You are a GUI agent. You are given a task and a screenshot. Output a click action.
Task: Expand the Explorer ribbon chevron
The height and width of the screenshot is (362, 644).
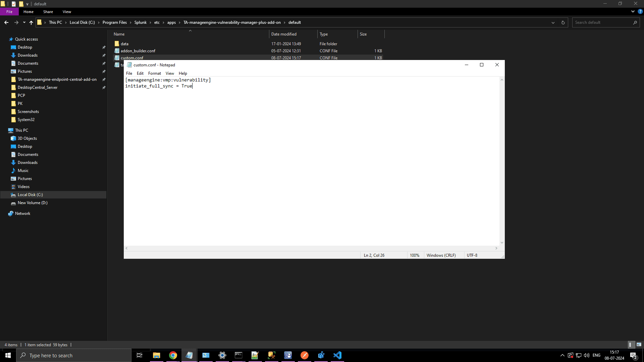pos(633,11)
